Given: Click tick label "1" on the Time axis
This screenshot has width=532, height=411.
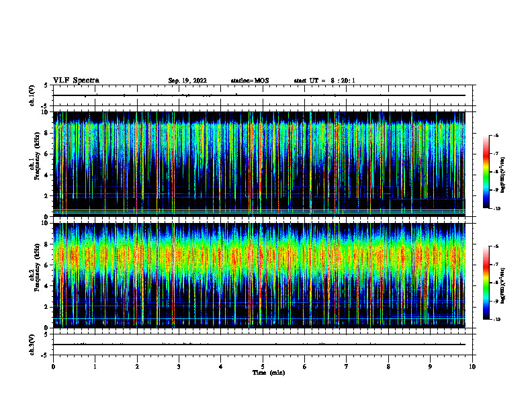Looking at the screenshot, I should (x=95, y=367).
